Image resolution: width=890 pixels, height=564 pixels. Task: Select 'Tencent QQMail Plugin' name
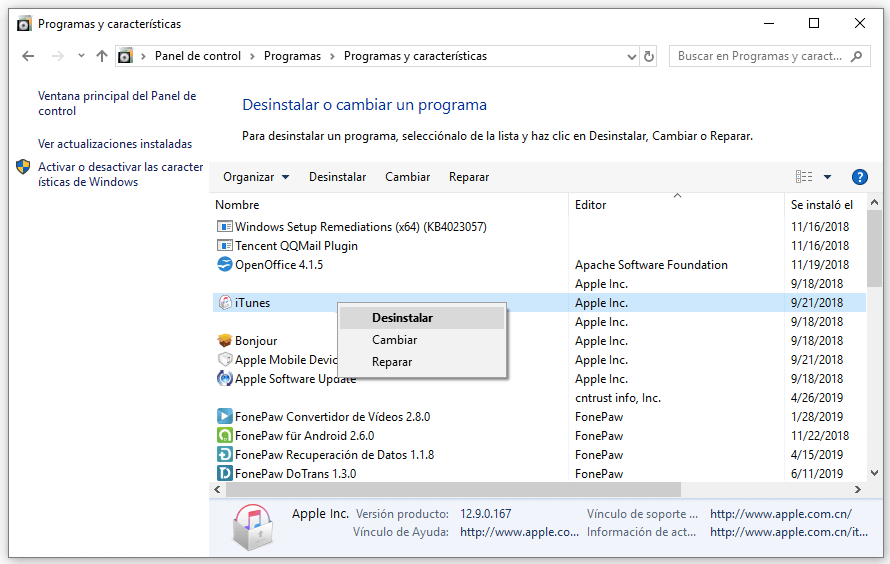[x=296, y=246]
